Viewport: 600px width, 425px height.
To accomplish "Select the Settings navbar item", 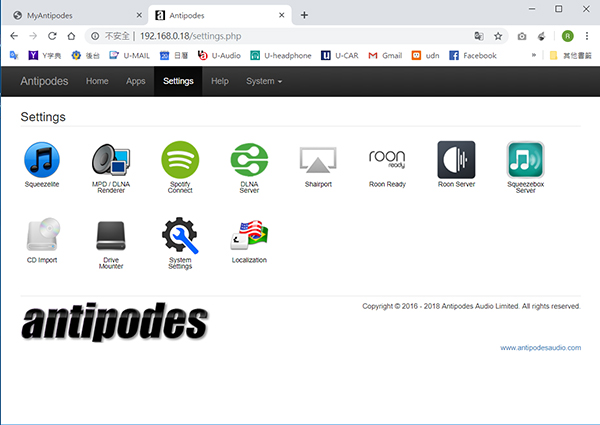I will pyautogui.click(x=178, y=81).
